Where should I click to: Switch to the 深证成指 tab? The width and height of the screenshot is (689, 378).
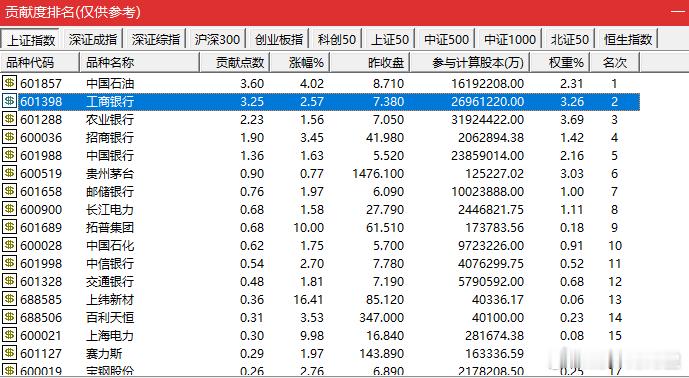(93, 40)
